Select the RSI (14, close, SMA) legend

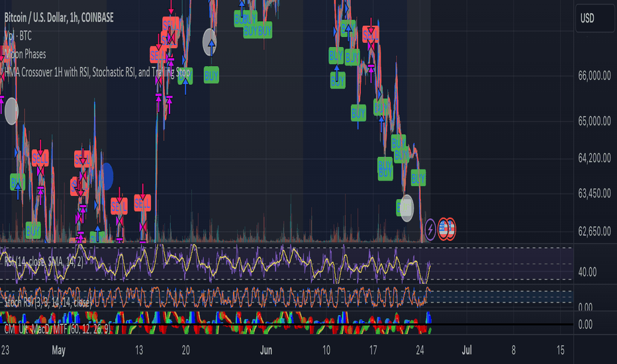point(44,261)
